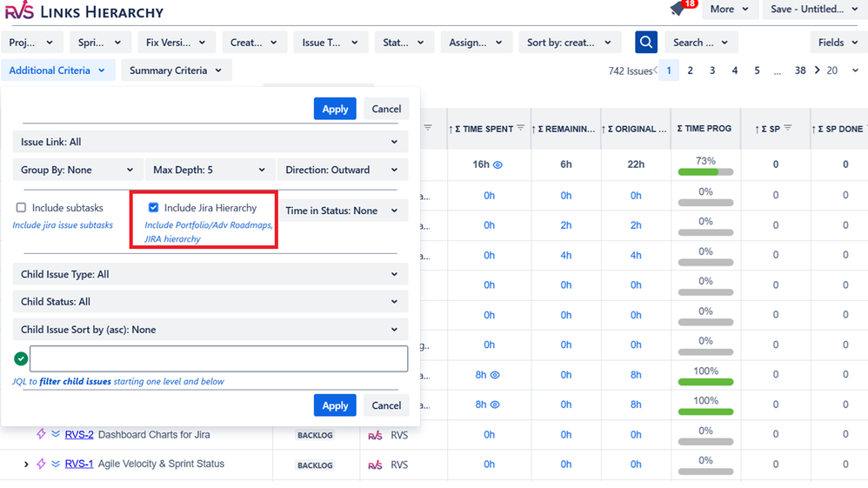Screen dimensions: 868x488
Task: Click the filter icon left of Σ TIME SPENT
Action: point(428,128)
